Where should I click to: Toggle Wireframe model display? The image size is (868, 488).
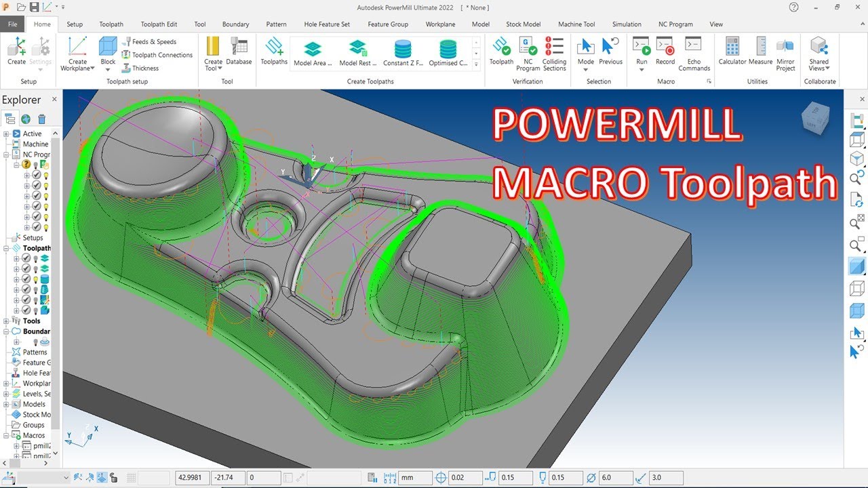(x=857, y=289)
